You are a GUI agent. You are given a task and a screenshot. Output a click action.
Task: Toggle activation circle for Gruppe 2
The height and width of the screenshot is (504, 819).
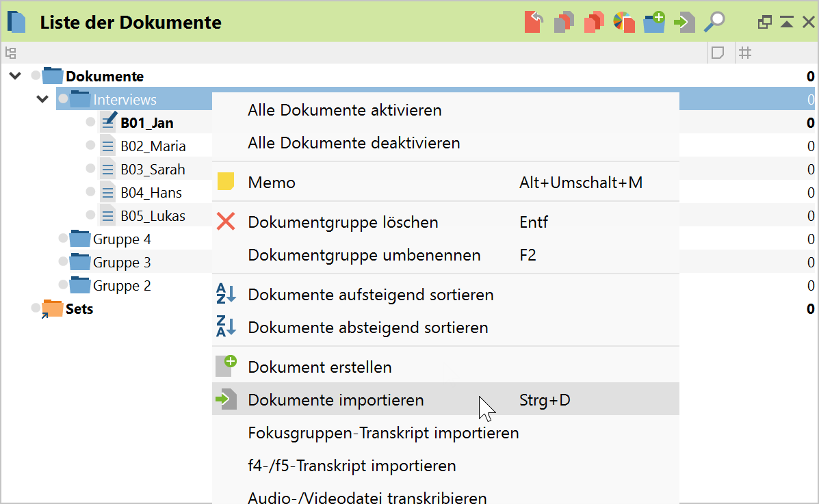(x=63, y=284)
